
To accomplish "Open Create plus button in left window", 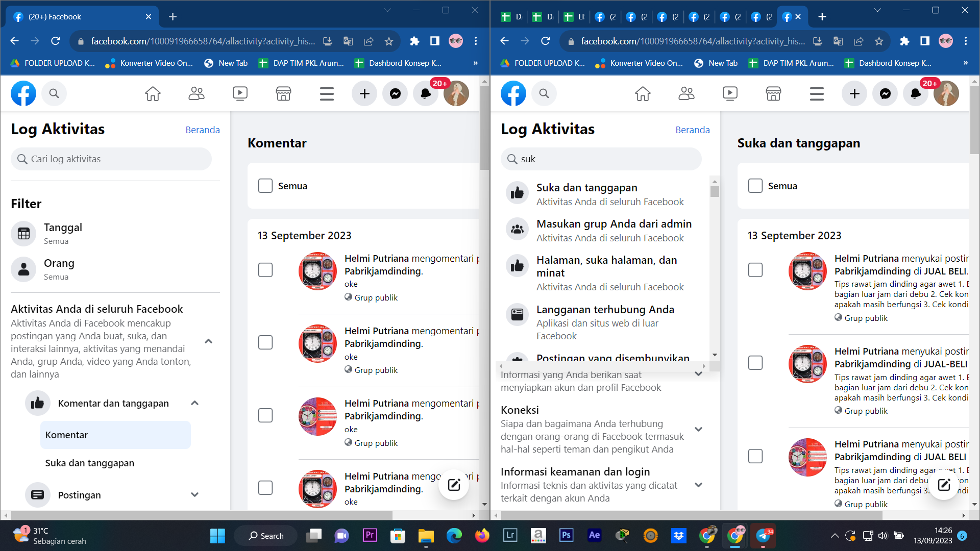I will point(364,94).
